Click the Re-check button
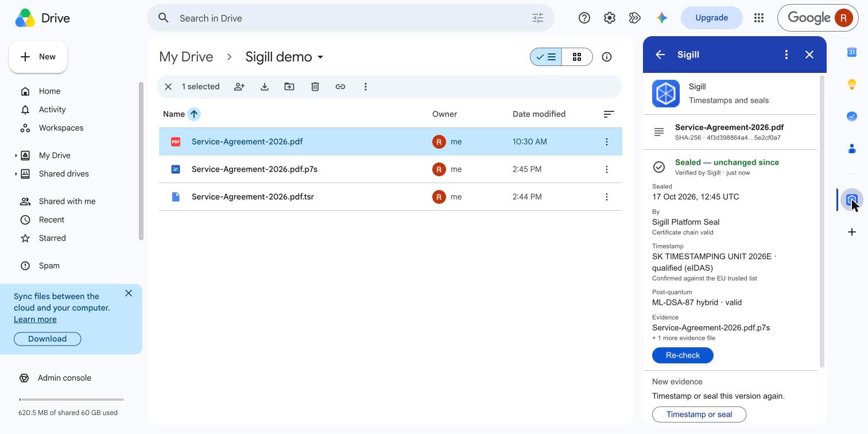The image size is (868, 434). click(683, 355)
